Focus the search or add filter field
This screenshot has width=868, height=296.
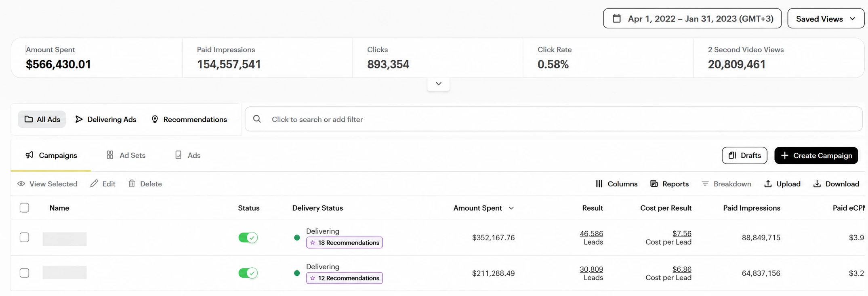click(x=554, y=119)
